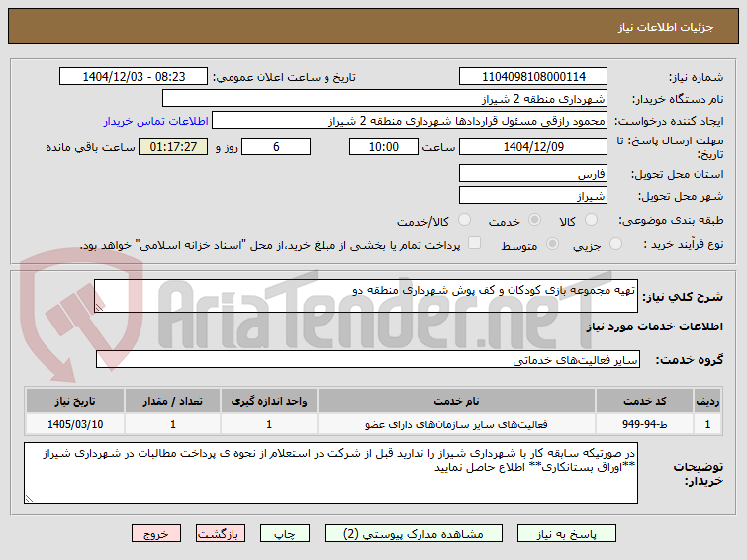747x560 pixels.
Task: Open مشاهده مدارک پیوستی (2) attachments
Action: [x=413, y=534]
